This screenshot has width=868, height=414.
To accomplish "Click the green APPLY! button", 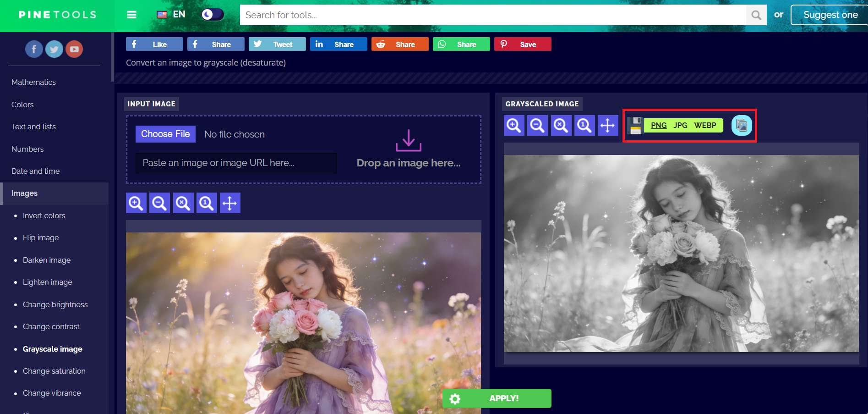I will coord(497,398).
